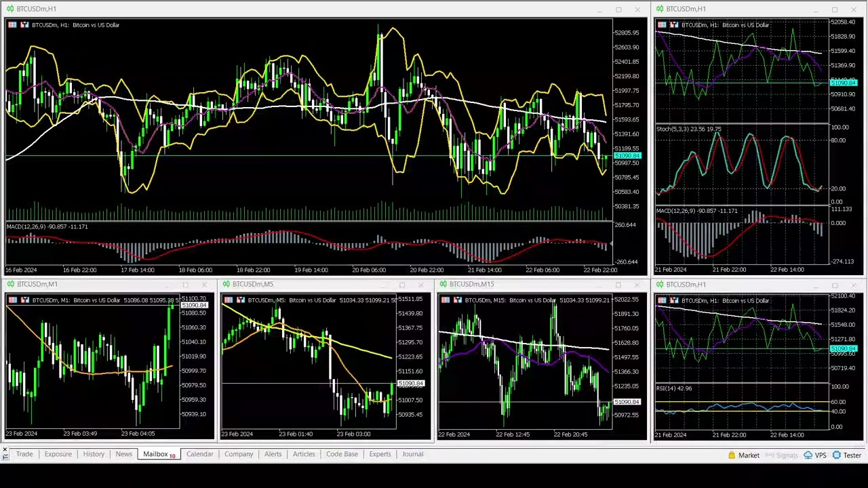Toggle one-click trading icon in RSI H1 chart
Image resolution: width=868 pixels, height=488 pixels.
(675, 300)
